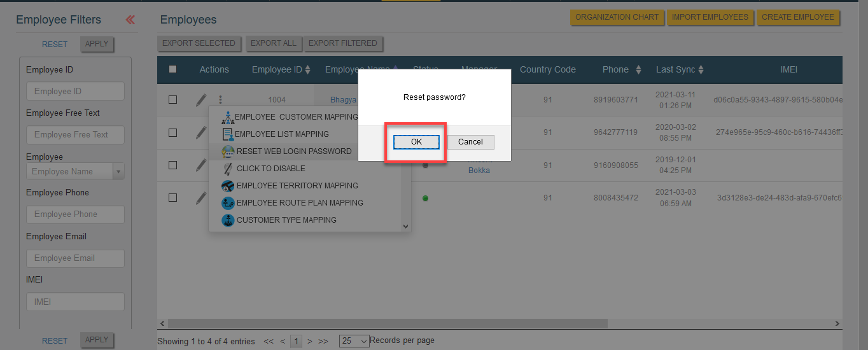Select checkbox on the last employee row
The width and height of the screenshot is (868, 350).
point(172,198)
